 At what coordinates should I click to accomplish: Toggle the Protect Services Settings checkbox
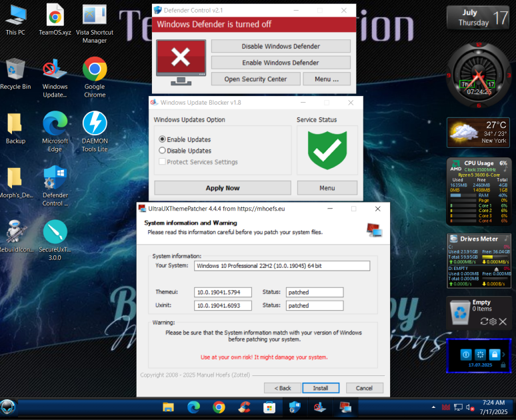click(162, 161)
